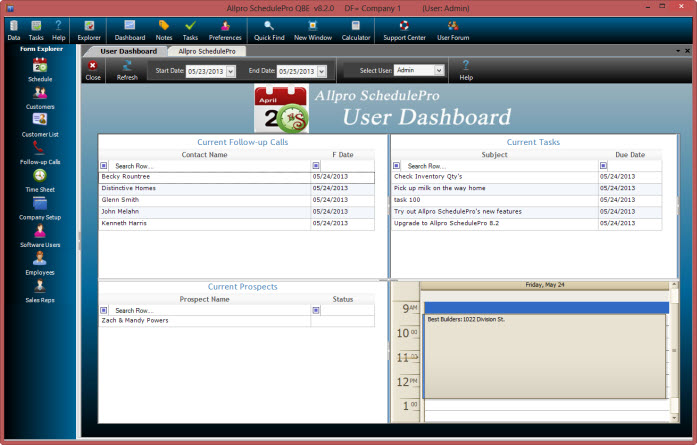Open the main toolbar Help menu
The height and width of the screenshot is (445, 697).
(58, 31)
